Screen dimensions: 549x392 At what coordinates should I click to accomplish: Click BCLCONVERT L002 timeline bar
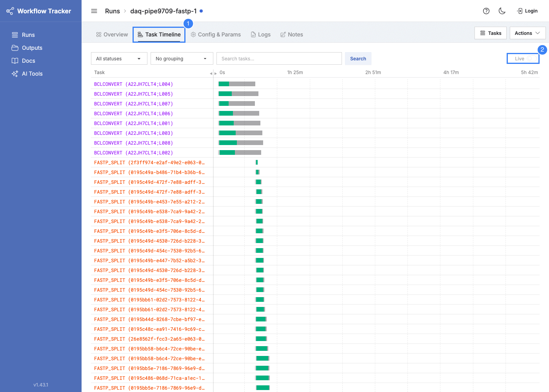tap(240, 152)
